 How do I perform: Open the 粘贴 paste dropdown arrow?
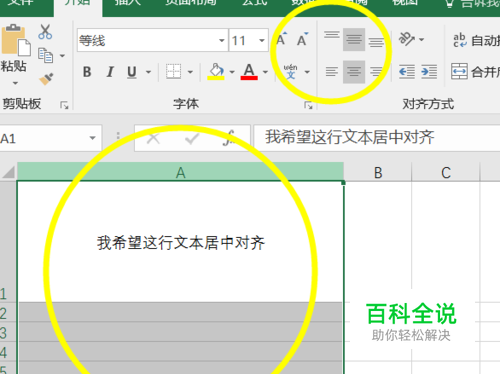pos(15,83)
